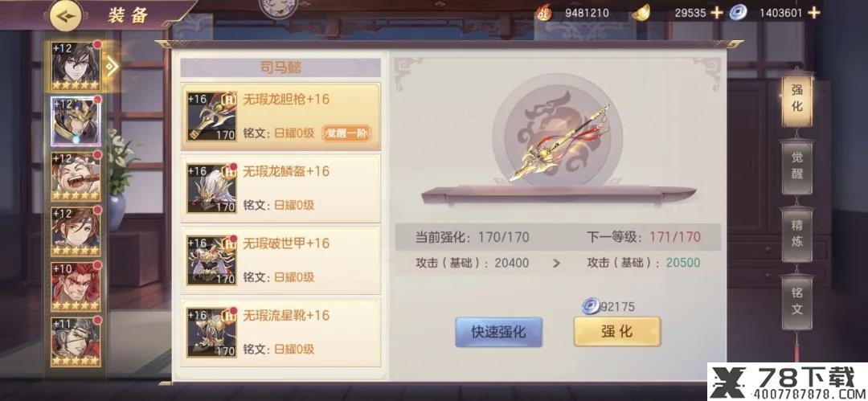Click the yellow 强化 enhance button
The width and height of the screenshot is (868, 401).
[x=617, y=332]
